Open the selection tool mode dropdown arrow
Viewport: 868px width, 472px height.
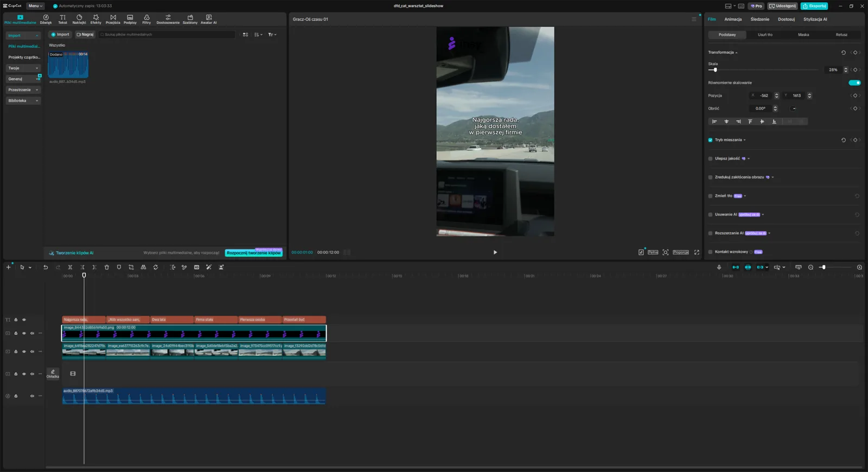30,267
